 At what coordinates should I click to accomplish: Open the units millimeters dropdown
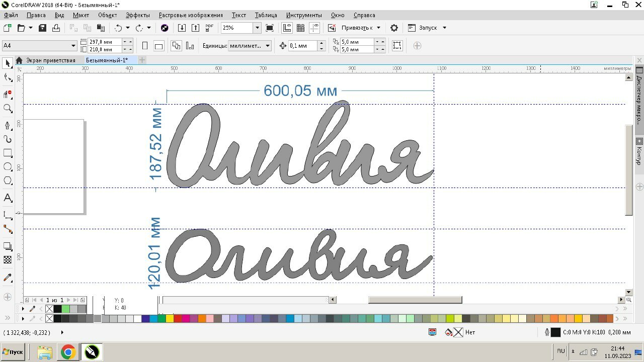click(x=268, y=46)
